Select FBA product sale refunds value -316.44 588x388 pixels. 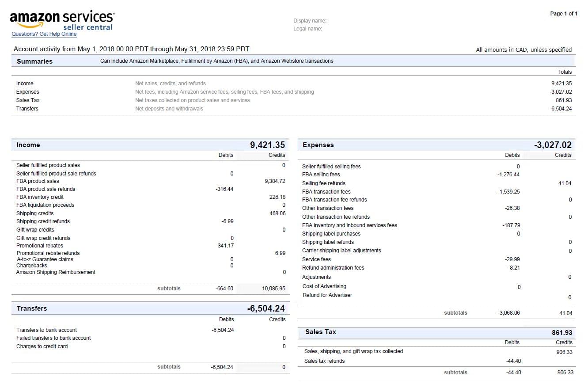[x=224, y=189]
